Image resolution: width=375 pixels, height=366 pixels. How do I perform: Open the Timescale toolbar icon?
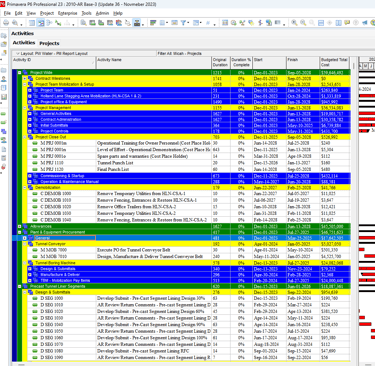(174, 23)
